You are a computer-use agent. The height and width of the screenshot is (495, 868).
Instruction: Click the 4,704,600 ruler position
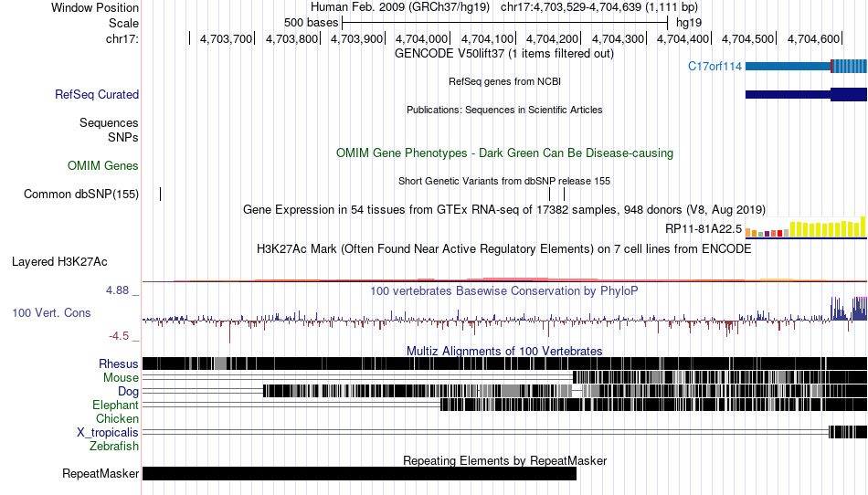(813, 38)
